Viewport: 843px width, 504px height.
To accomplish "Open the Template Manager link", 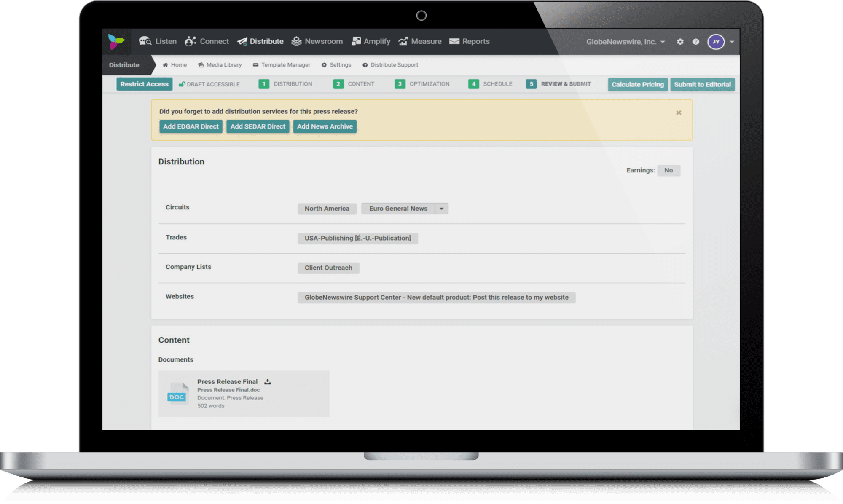I will click(281, 65).
